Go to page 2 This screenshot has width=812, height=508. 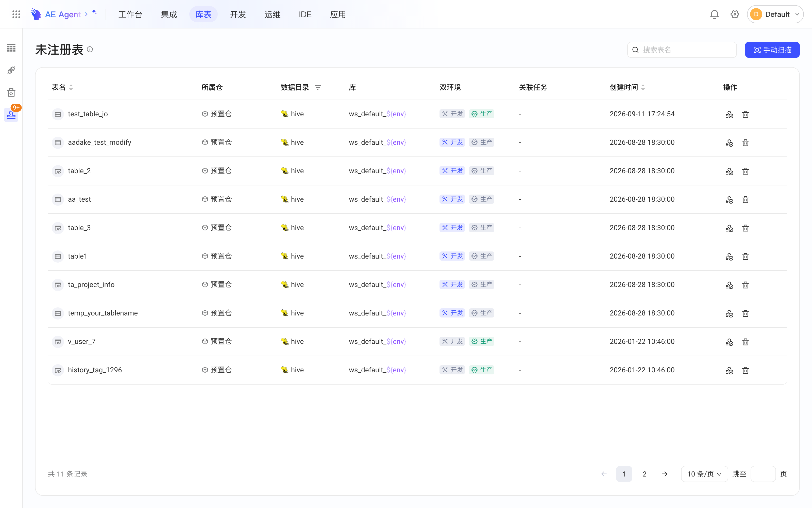point(644,474)
